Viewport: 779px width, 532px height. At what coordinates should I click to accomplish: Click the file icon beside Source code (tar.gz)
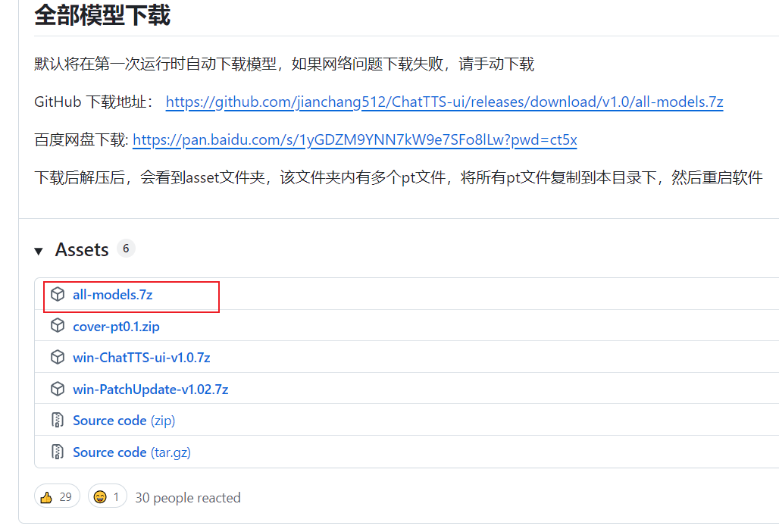(58, 452)
